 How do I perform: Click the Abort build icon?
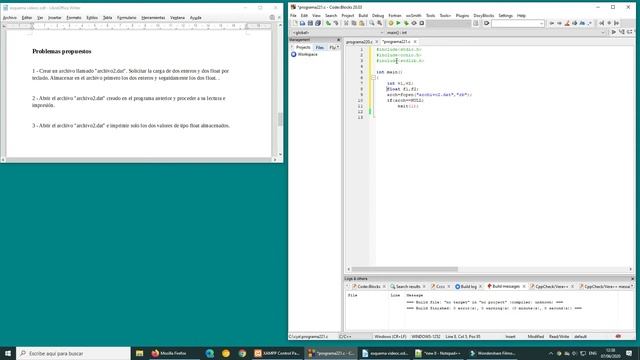[422, 23]
